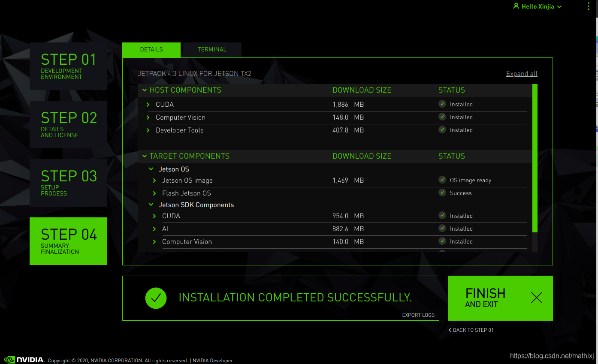
Task: Collapse the Jetson OS group
Action: coord(151,169)
